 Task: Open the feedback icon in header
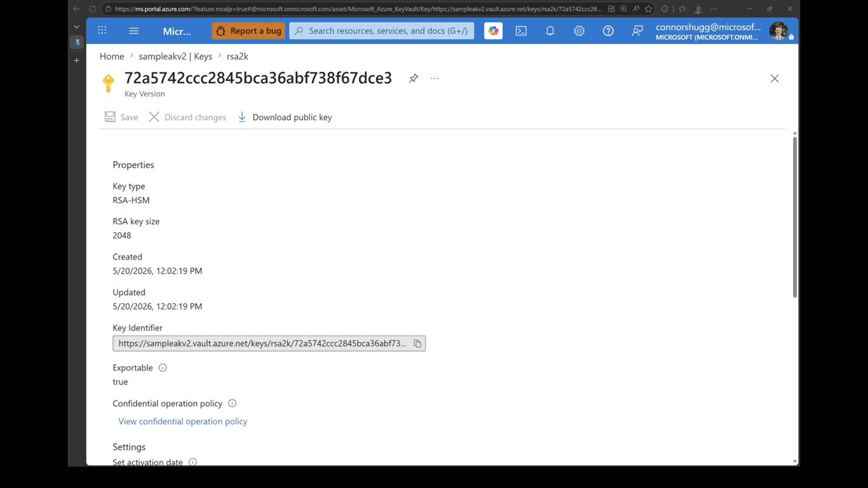pyautogui.click(x=637, y=30)
